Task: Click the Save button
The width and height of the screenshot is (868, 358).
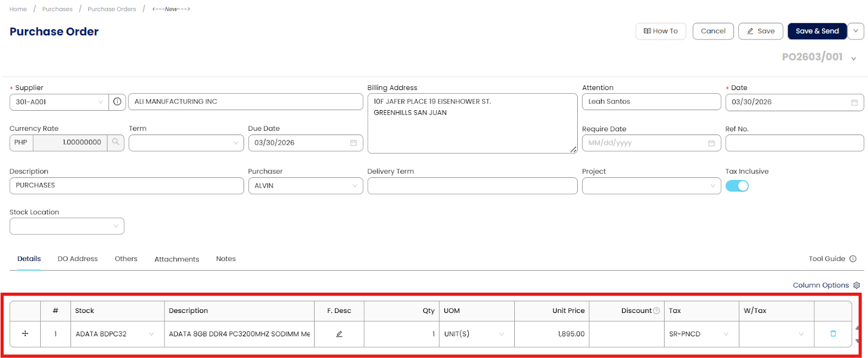Action: click(761, 31)
